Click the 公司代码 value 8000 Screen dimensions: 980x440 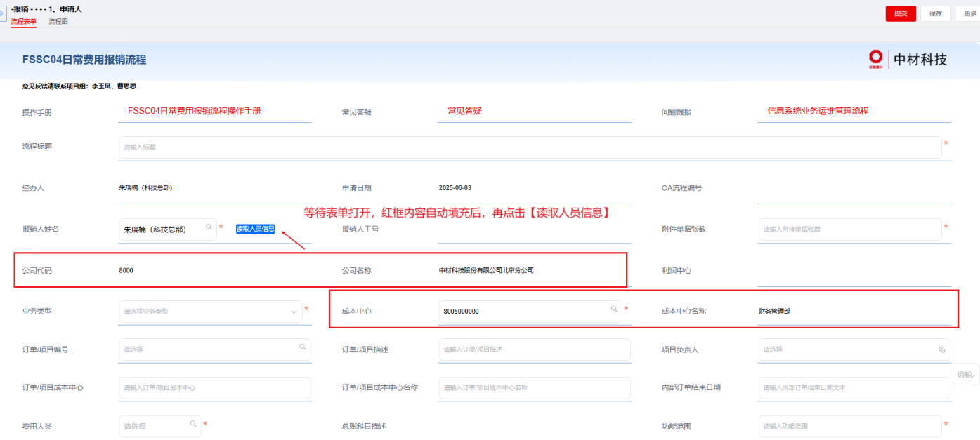click(126, 271)
